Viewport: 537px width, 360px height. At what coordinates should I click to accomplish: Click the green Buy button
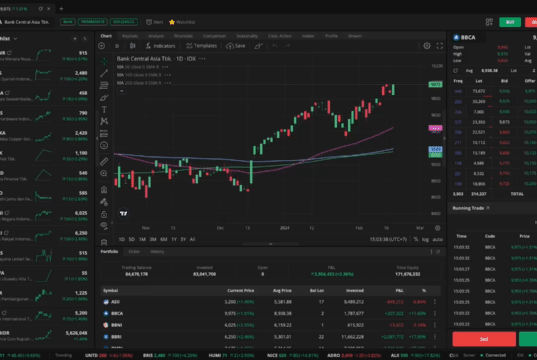[510, 22]
